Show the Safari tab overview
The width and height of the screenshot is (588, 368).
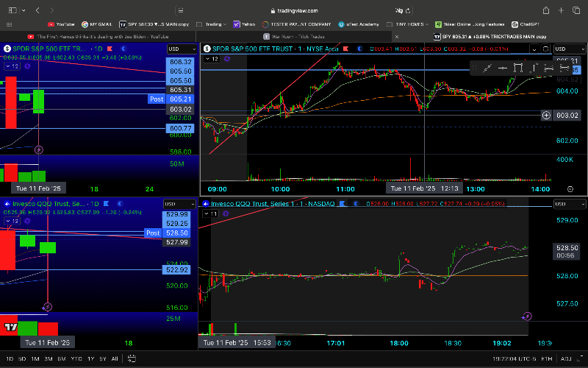576,10
